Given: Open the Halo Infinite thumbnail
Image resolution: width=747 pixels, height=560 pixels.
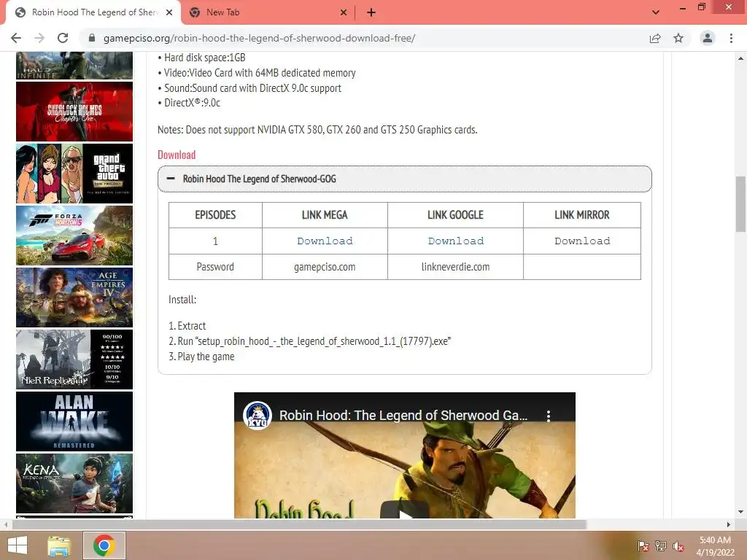Looking at the screenshot, I should 74,65.
